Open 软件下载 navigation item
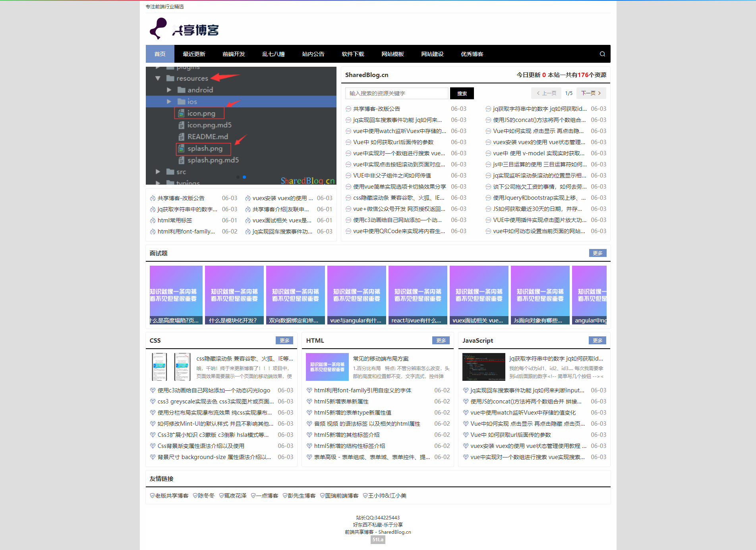This screenshot has width=756, height=550. coord(353,54)
